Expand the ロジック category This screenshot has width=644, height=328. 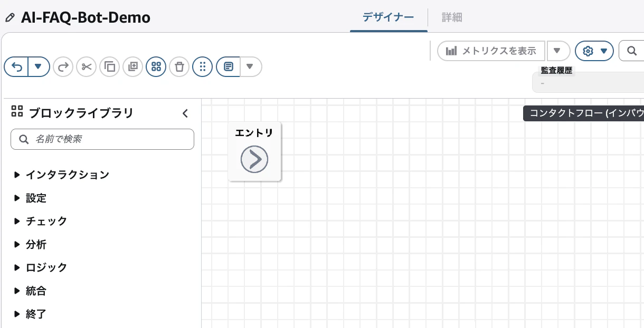41,267
